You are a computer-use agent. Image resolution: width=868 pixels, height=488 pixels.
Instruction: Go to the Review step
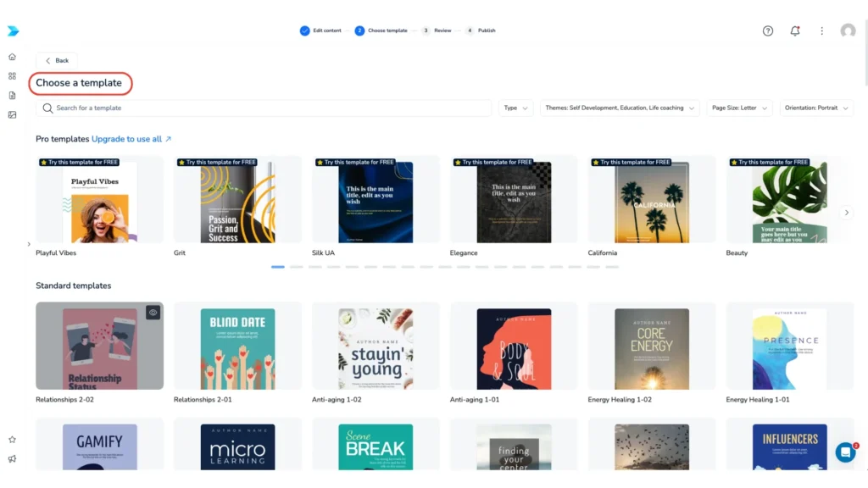click(x=442, y=30)
